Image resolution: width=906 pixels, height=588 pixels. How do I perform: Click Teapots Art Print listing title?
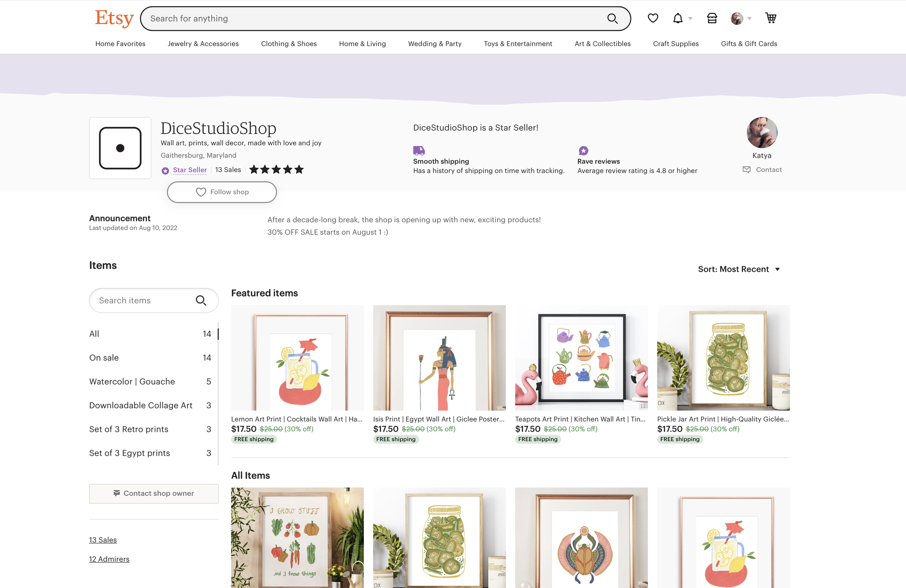pos(581,419)
